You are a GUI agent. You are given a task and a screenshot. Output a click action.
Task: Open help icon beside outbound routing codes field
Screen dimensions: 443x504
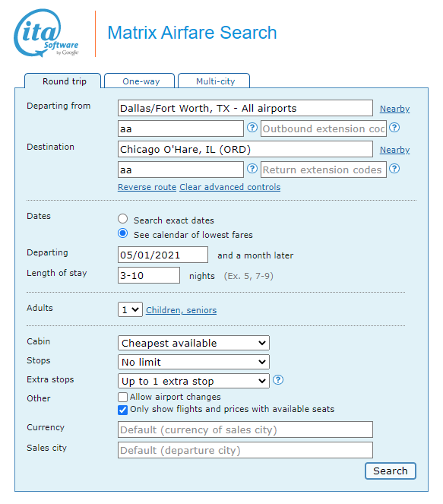click(x=252, y=128)
